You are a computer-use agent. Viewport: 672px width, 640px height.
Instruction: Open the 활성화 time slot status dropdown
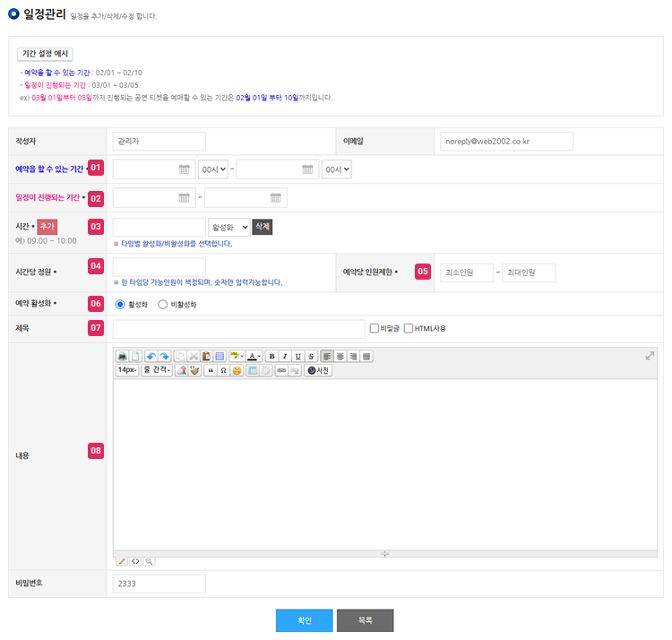[x=228, y=227]
